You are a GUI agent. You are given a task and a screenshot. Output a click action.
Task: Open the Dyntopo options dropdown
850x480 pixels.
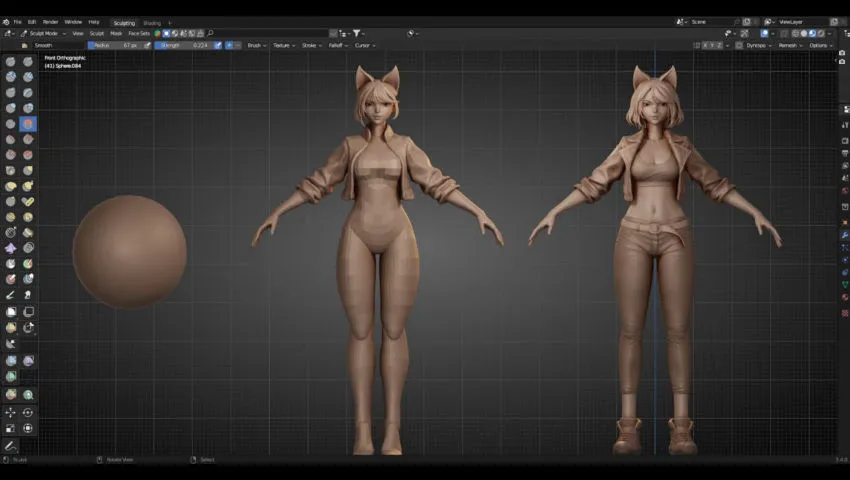(759, 46)
